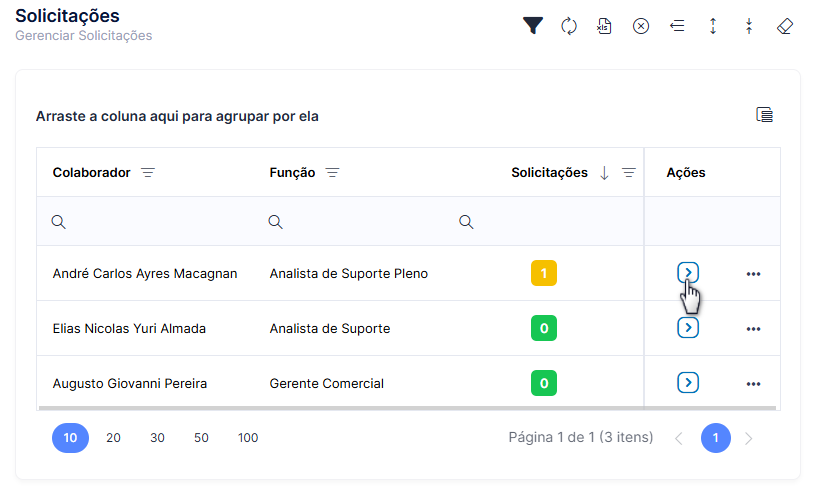Open details arrow for André Carlos Ayres Macagnan
818x499 pixels.
[x=688, y=273]
